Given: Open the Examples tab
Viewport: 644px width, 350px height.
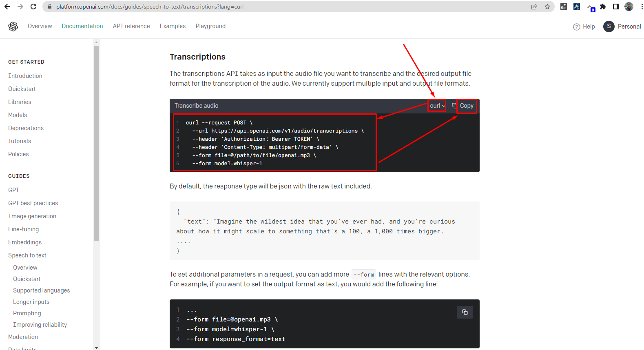Looking at the screenshot, I should point(173,26).
